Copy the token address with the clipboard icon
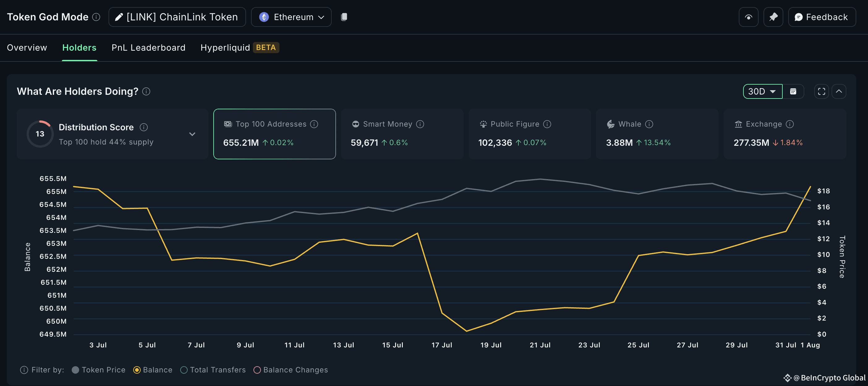 click(x=344, y=17)
